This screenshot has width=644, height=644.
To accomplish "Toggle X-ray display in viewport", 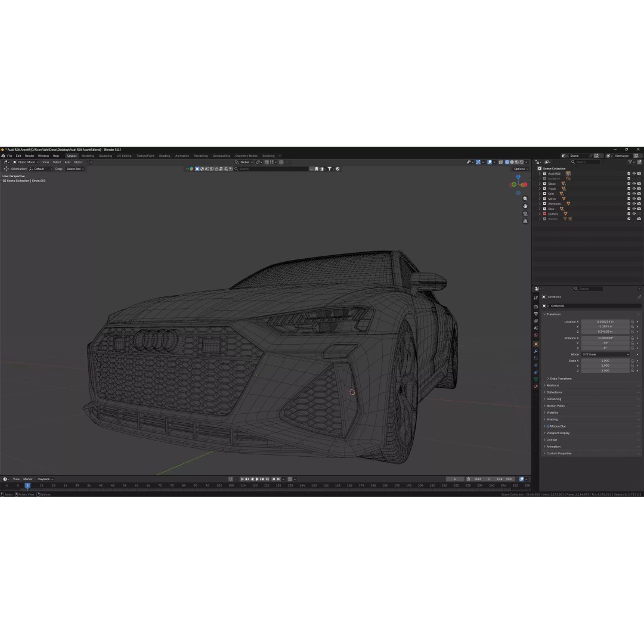I will point(501,162).
